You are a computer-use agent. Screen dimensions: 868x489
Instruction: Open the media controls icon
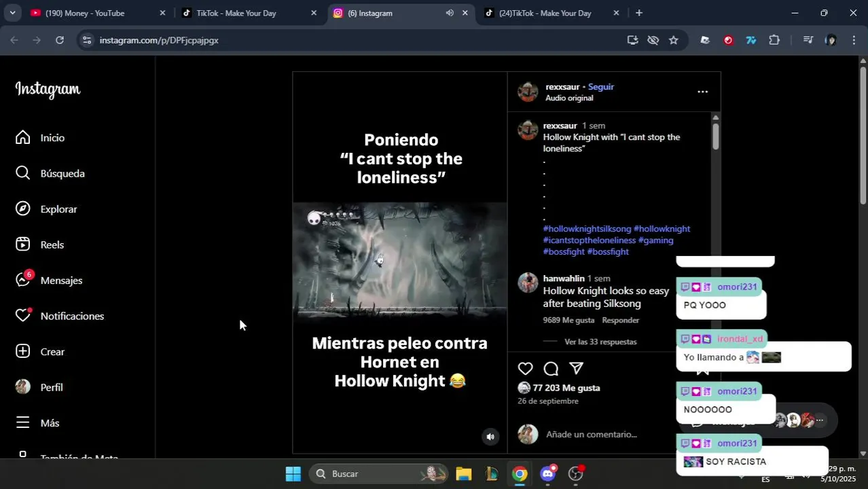coord(808,40)
